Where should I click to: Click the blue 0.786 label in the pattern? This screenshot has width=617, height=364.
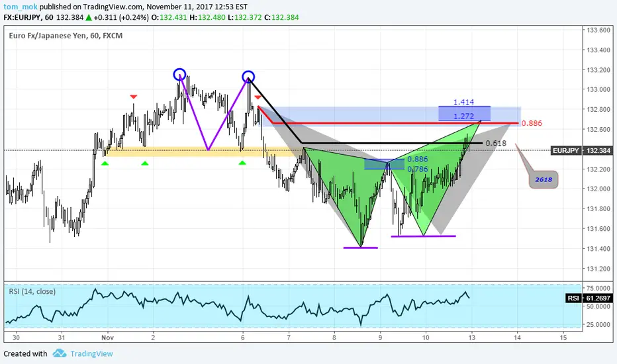[x=418, y=169]
